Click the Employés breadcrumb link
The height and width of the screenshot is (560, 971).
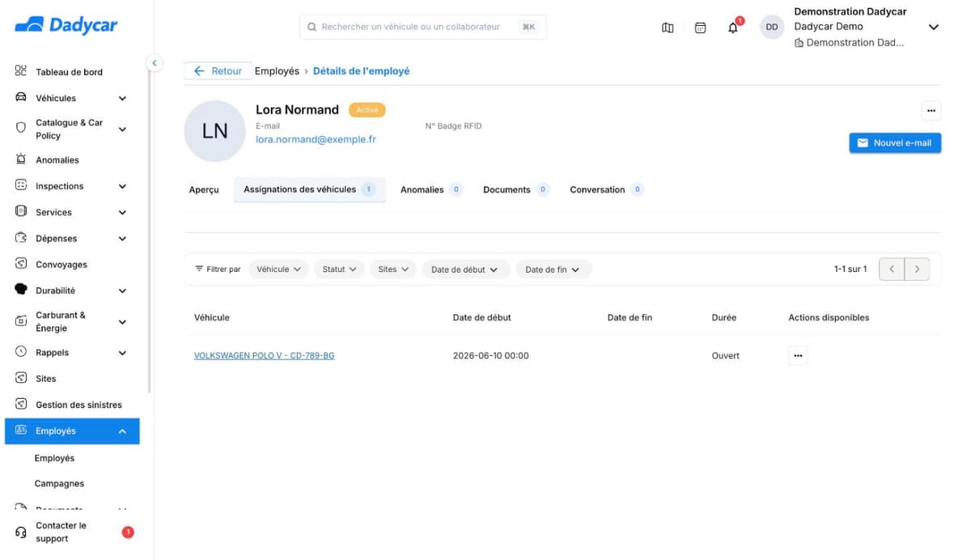[277, 71]
